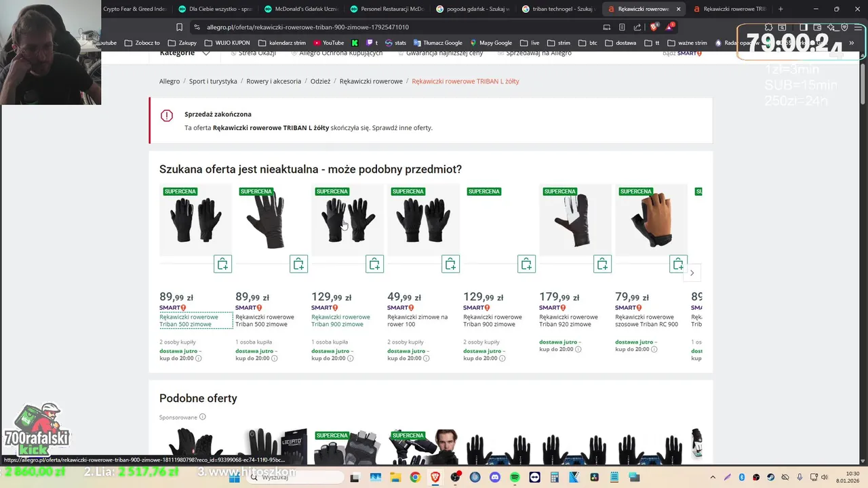The height and width of the screenshot is (488, 868).
Task: Go to Sport i turystyka breadcrumb
Action: click(213, 81)
